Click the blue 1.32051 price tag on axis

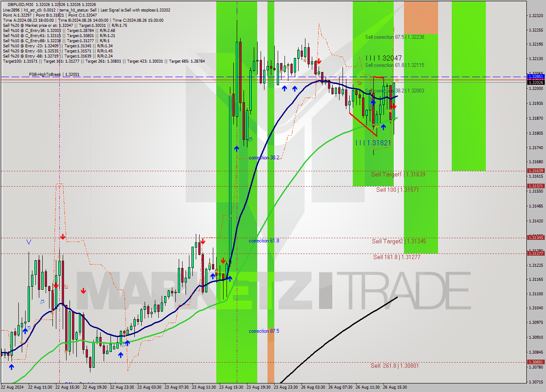(536, 76)
